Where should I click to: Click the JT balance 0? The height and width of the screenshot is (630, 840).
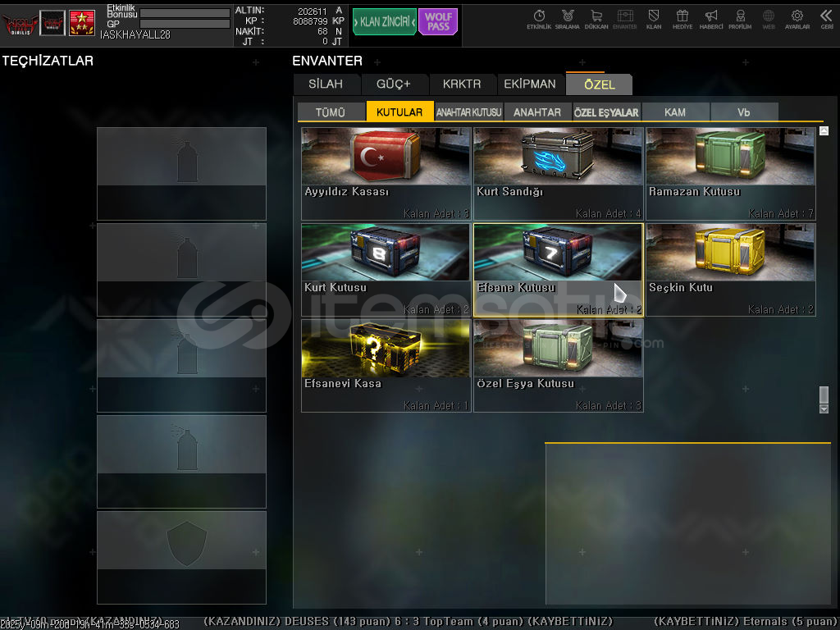(325, 41)
